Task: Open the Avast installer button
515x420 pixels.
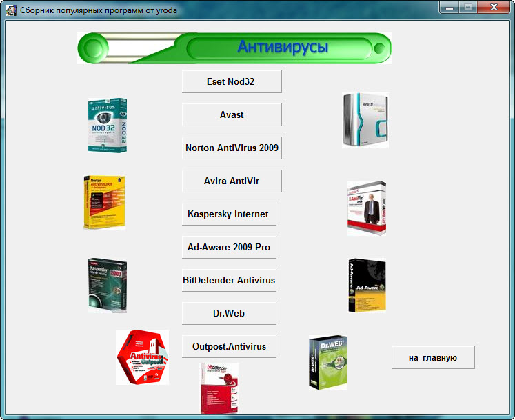Action: [232, 114]
